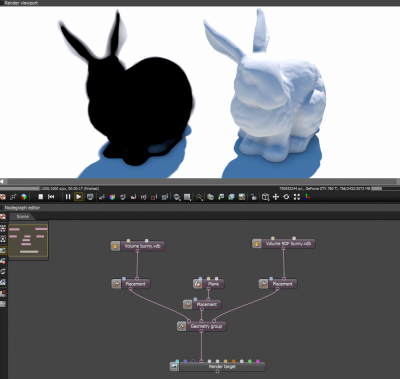Image resolution: width=400 pixels, height=379 pixels.
Task: Click the Plane node's icon
Action: (198, 284)
